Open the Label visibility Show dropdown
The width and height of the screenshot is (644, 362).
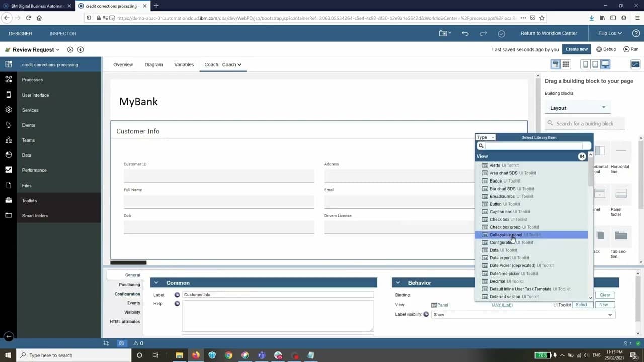523,315
